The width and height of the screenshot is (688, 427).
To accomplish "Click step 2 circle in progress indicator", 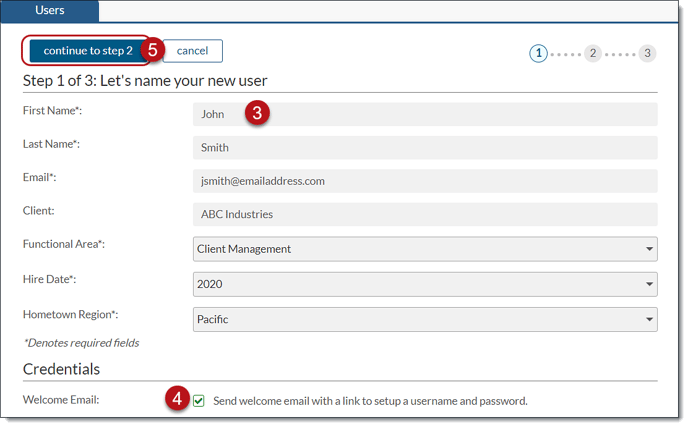I will pyautogui.click(x=593, y=54).
